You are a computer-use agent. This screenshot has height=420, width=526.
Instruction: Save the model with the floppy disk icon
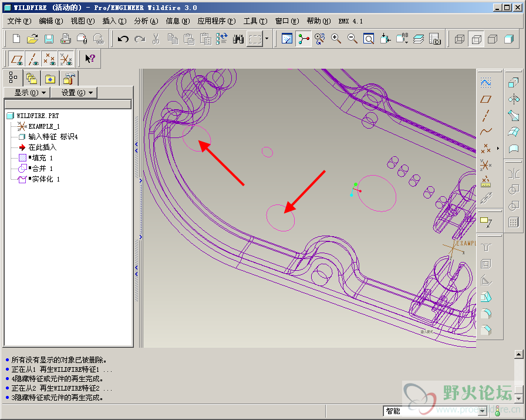(x=49, y=39)
